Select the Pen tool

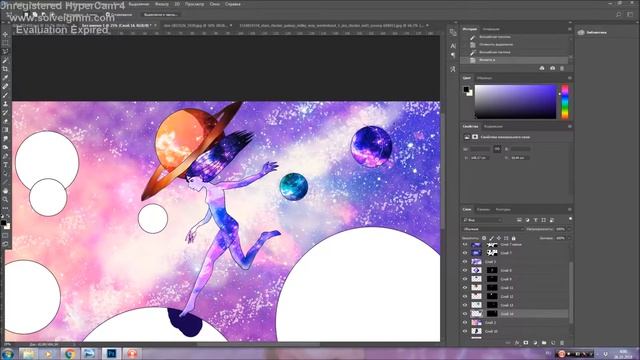click(x=5, y=156)
